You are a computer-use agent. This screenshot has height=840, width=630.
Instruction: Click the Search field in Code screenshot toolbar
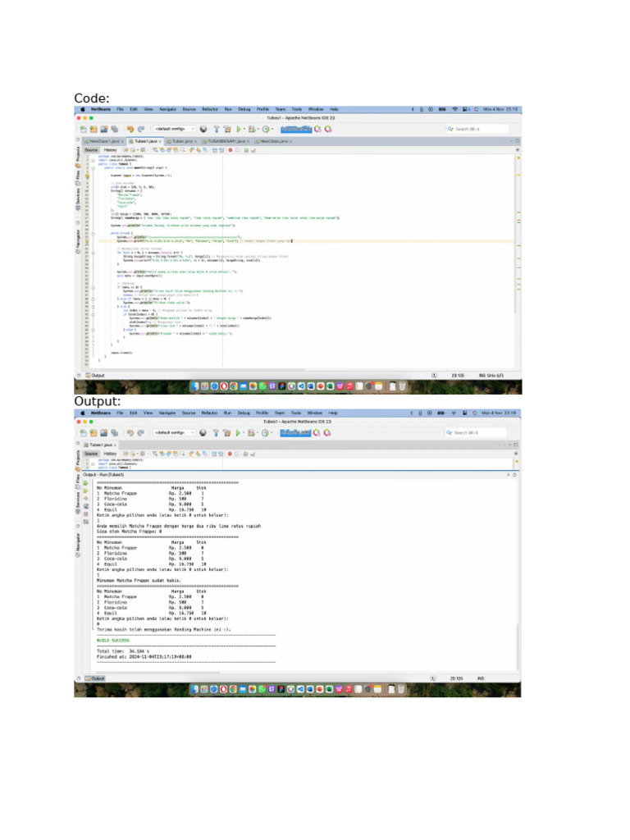[478, 129]
